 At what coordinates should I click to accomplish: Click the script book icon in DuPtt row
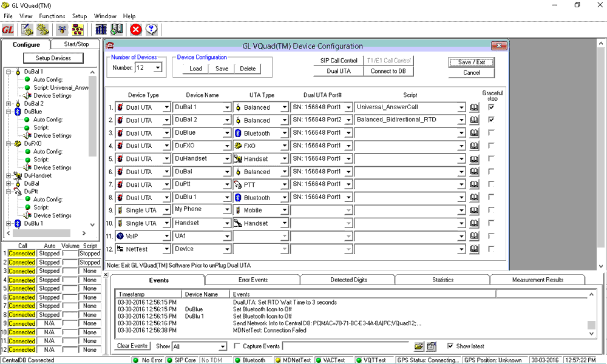click(x=474, y=184)
